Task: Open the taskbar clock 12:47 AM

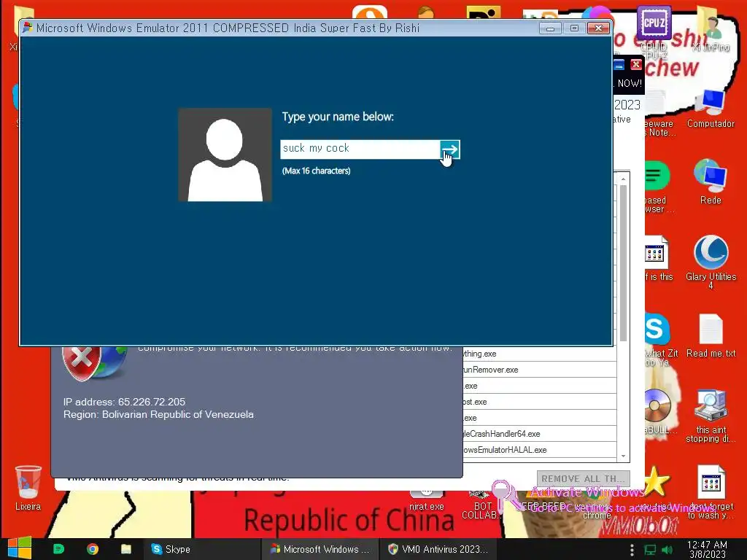Action: coord(707,549)
